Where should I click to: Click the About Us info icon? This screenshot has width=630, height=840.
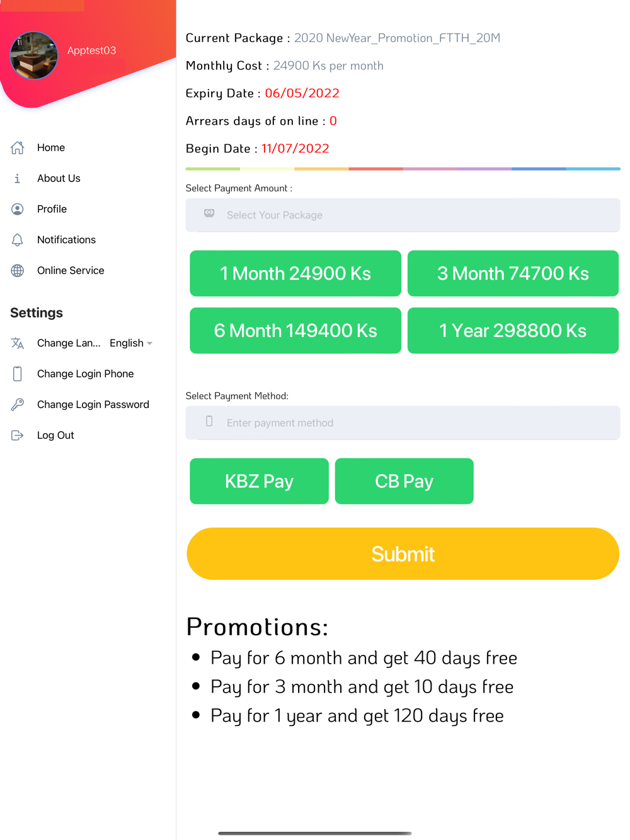point(18,179)
